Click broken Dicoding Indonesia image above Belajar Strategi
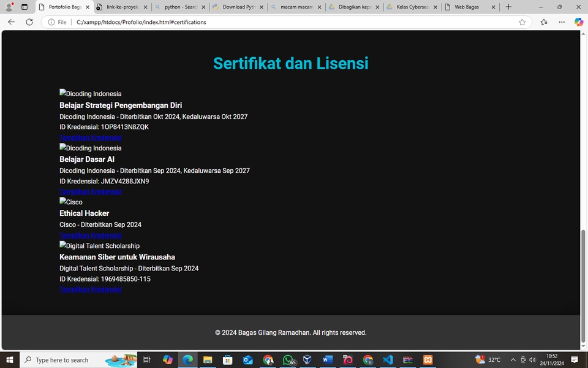588x368 pixels. tap(91, 93)
